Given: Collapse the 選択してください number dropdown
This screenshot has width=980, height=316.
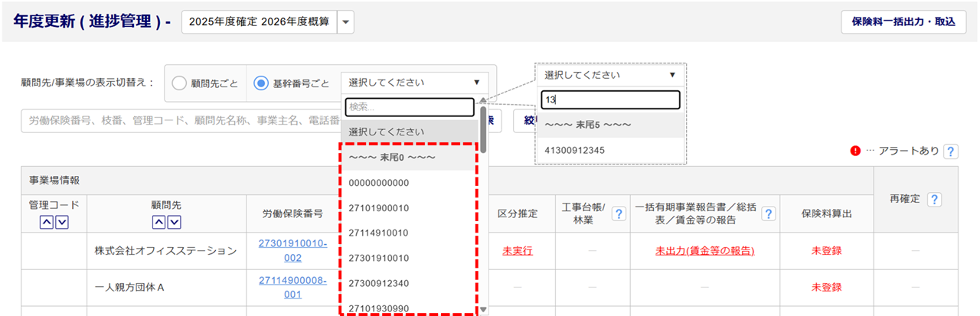Looking at the screenshot, I should (414, 83).
